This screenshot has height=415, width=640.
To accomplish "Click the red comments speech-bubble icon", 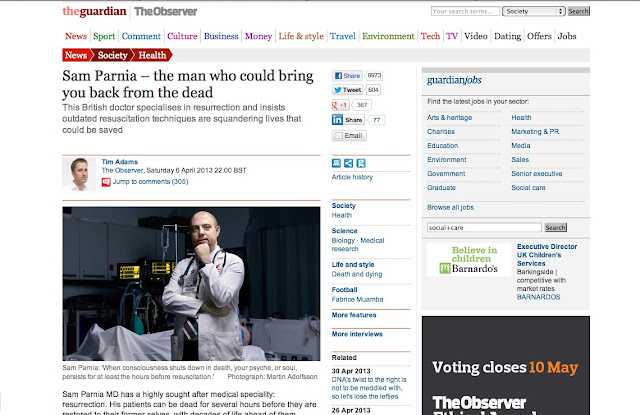I will [106, 182].
